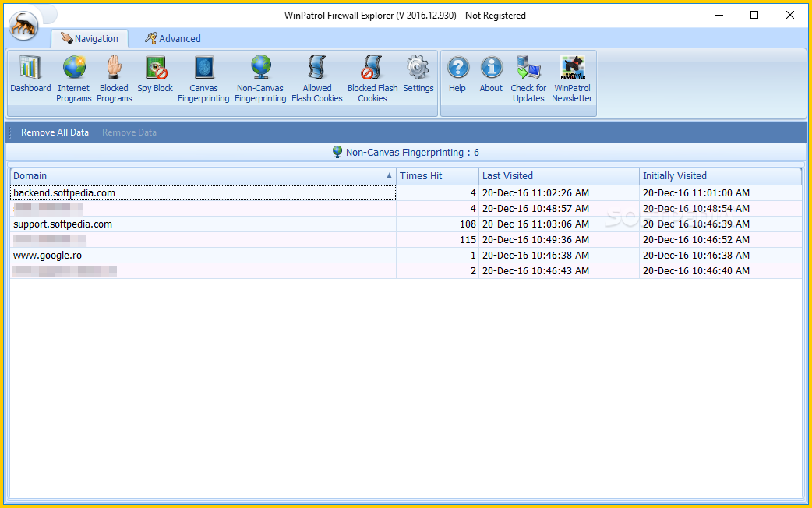Click Last Visited 20-Dec-16 10:48:57 AM
Viewport: 812px width, 508px height.
click(x=535, y=208)
